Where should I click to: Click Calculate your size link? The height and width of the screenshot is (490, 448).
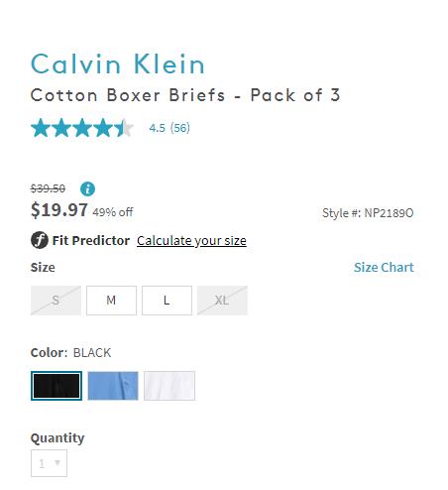point(191,241)
